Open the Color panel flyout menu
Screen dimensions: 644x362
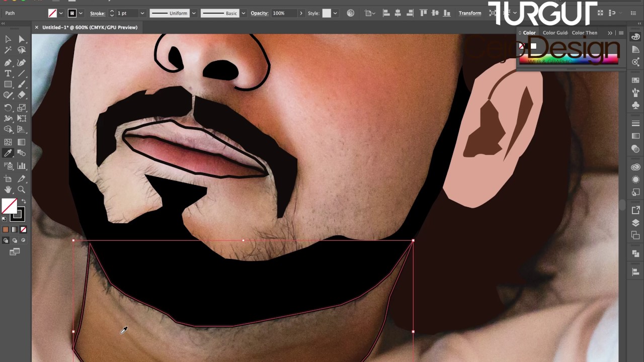[x=621, y=33]
